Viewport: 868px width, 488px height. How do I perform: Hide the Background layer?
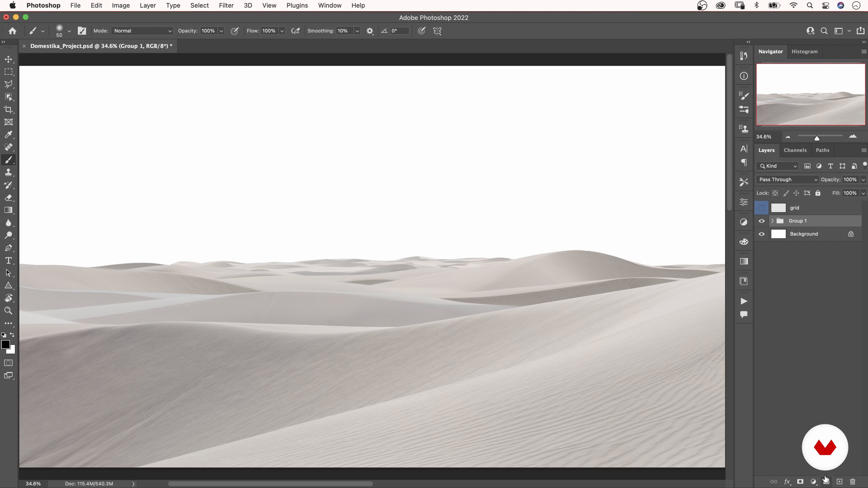(x=761, y=234)
